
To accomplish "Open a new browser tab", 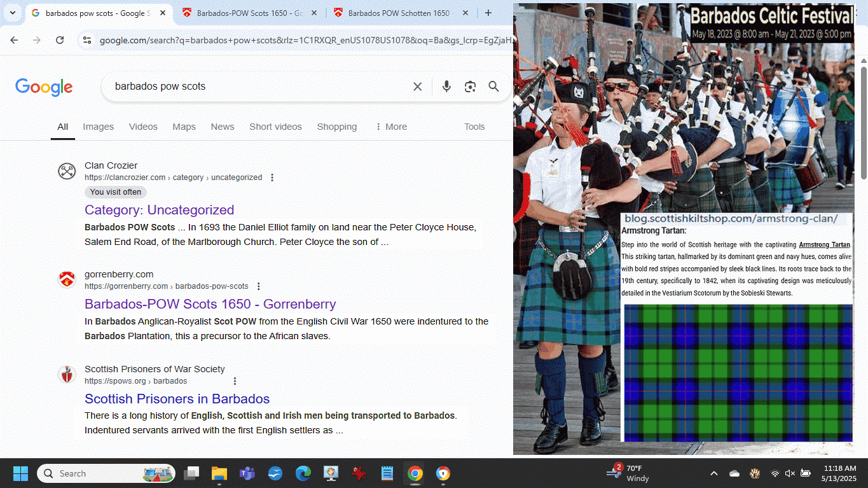I will (488, 13).
